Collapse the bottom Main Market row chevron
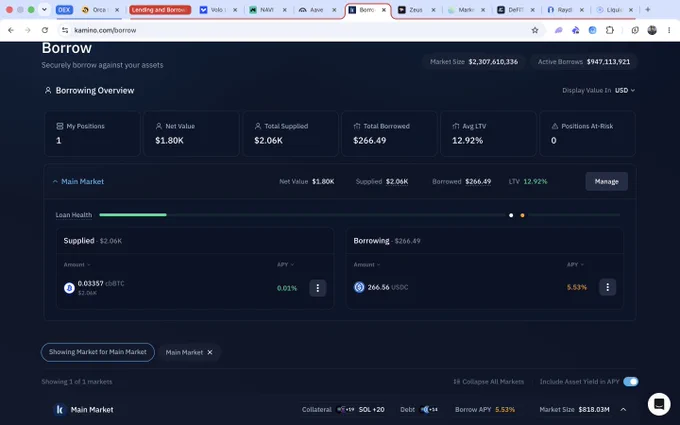The height and width of the screenshot is (425, 680). tap(623, 409)
